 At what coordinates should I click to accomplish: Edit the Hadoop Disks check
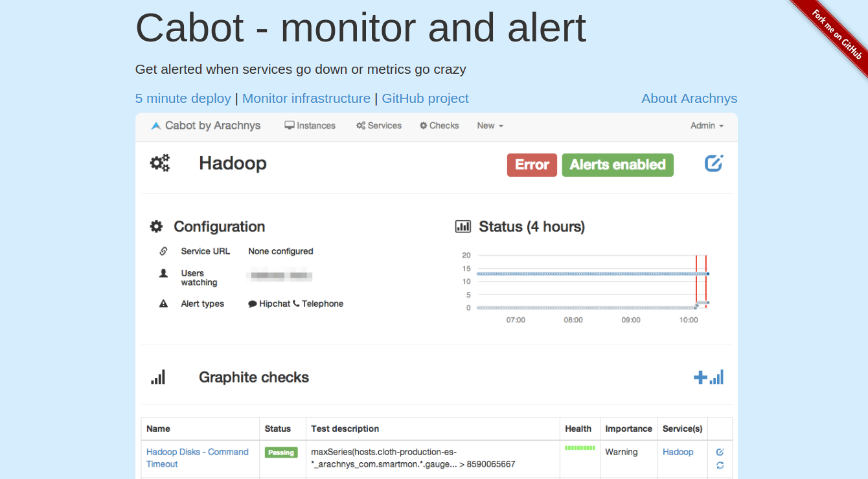click(720, 452)
